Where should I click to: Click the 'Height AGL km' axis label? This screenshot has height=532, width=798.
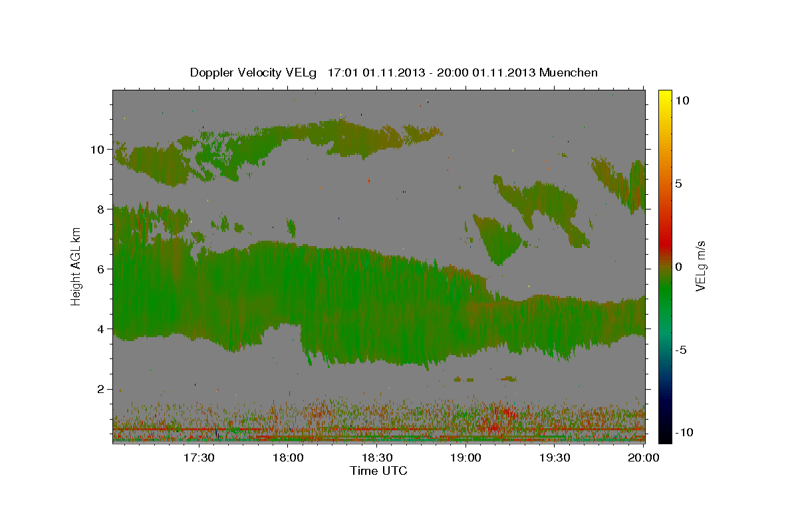click(x=76, y=268)
